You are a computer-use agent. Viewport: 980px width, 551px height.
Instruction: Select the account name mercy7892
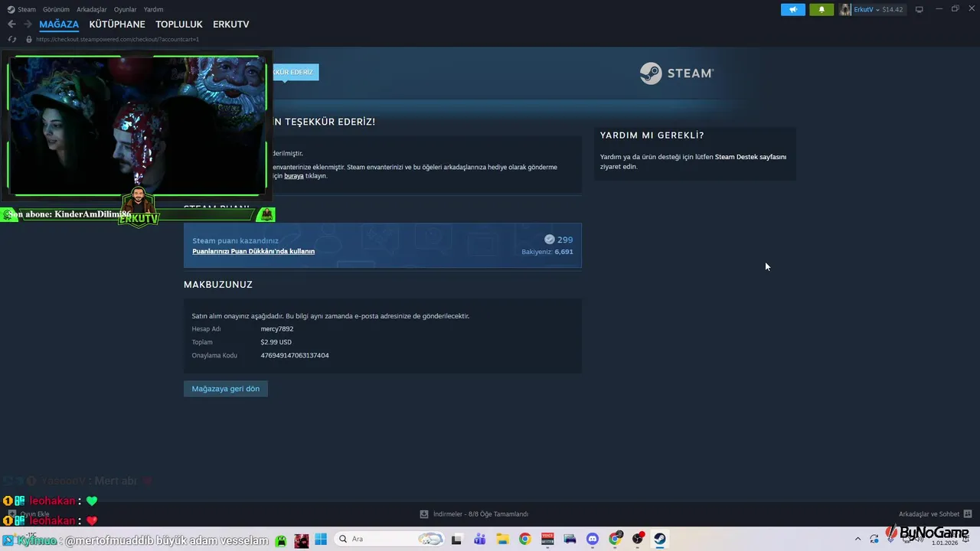point(277,329)
